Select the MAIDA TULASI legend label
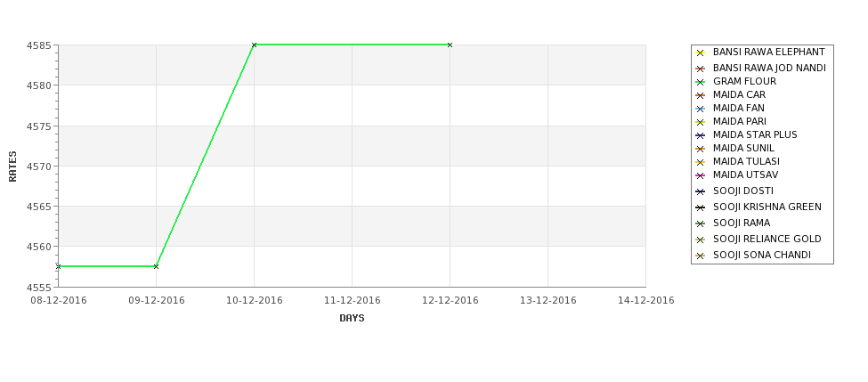868x382 pixels. pos(746,162)
